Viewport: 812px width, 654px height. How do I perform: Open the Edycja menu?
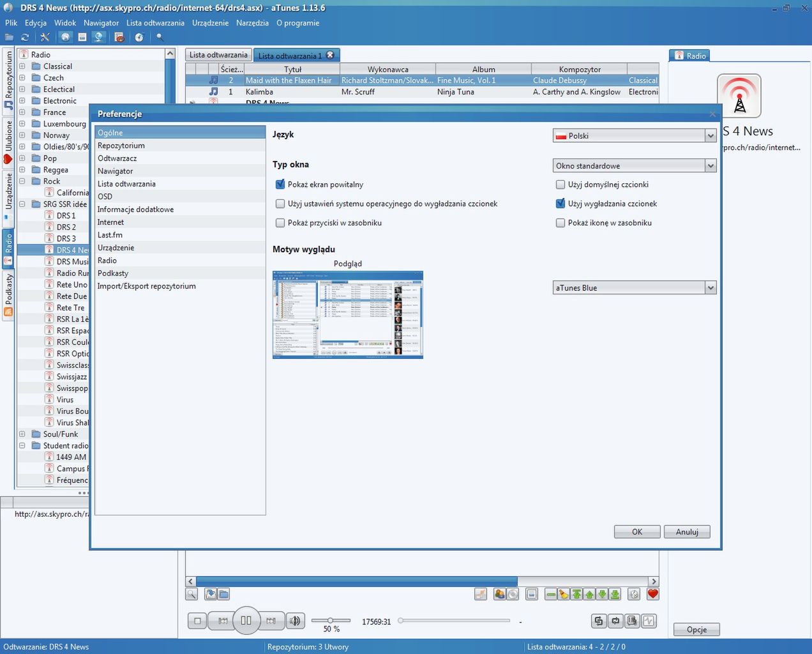[36, 23]
